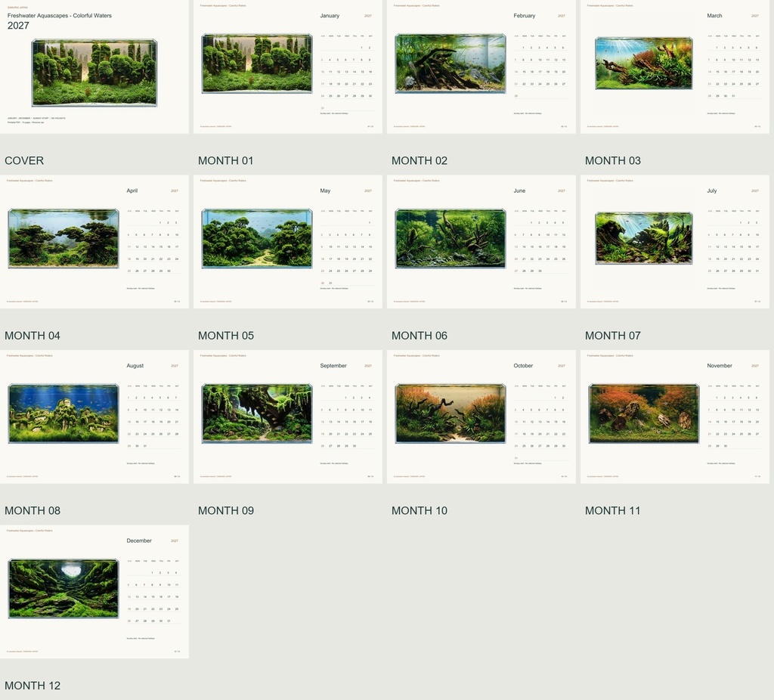
Task: Click the 'COVER' label
Action: (24, 160)
